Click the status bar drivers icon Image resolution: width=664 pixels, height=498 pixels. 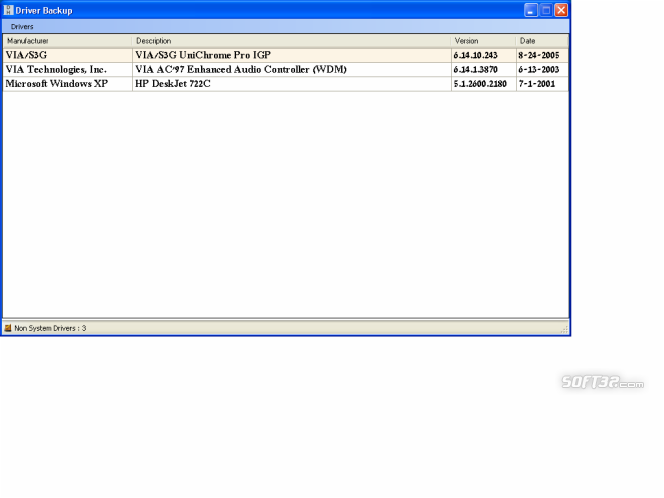pyautogui.click(x=8, y=328)
